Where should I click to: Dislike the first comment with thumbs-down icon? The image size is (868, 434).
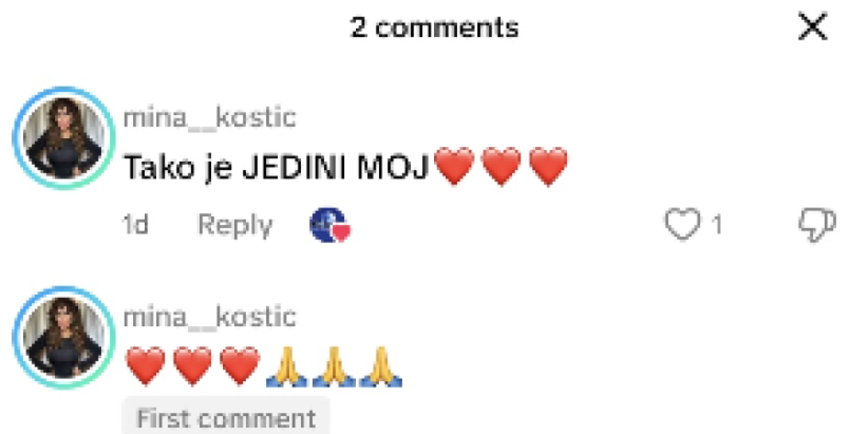[817, 225]
